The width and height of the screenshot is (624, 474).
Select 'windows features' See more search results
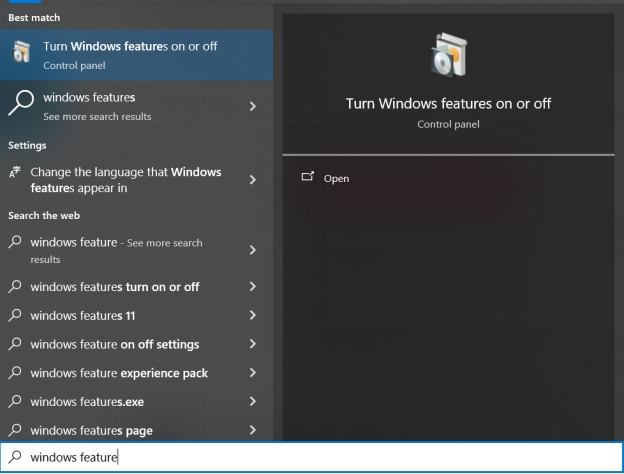click(x=136, y=106)
